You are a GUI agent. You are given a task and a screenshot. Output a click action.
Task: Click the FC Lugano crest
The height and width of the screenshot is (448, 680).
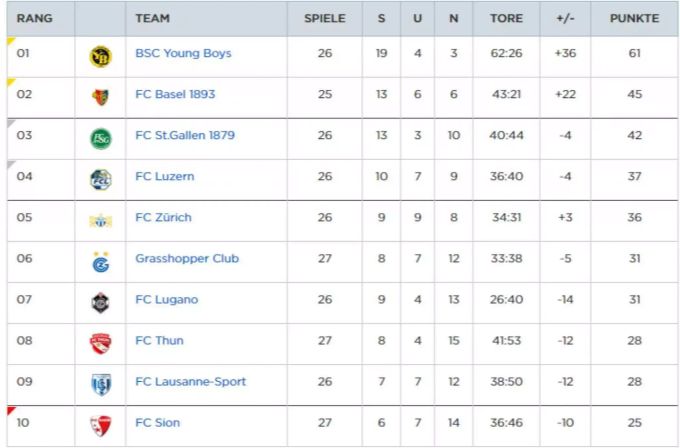(101, 303)
